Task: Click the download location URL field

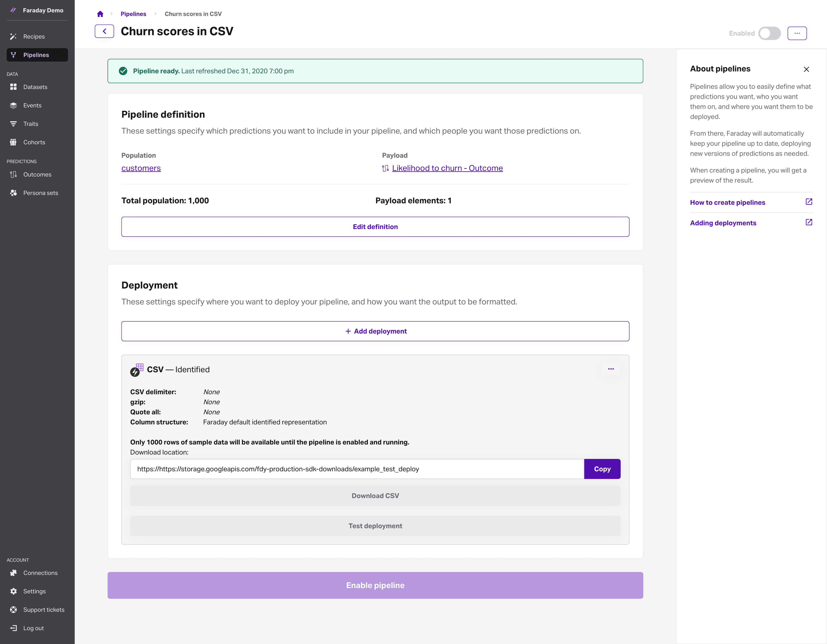Action: (357, 469)
